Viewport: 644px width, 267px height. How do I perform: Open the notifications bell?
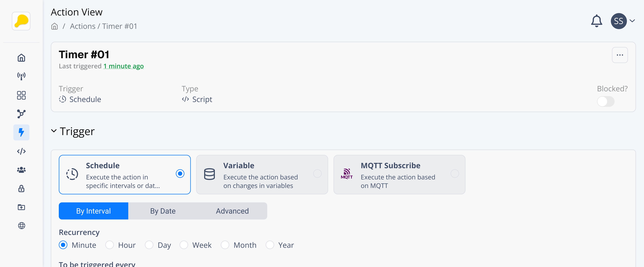pyautogui.click(x=596, y=21)
